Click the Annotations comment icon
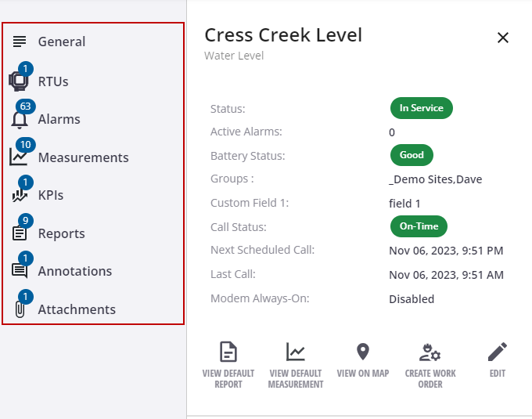The height and width of the screenshot is (419, 532). pos(20,271)
